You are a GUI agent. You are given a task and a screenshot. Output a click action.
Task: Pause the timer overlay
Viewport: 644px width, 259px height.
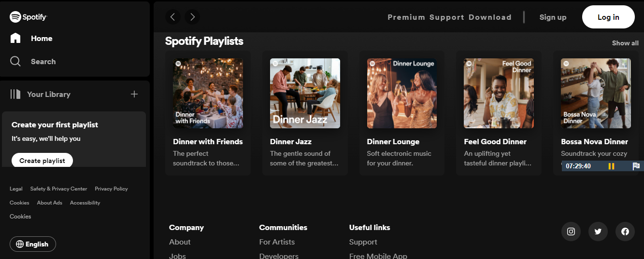(x=611, y=166)
